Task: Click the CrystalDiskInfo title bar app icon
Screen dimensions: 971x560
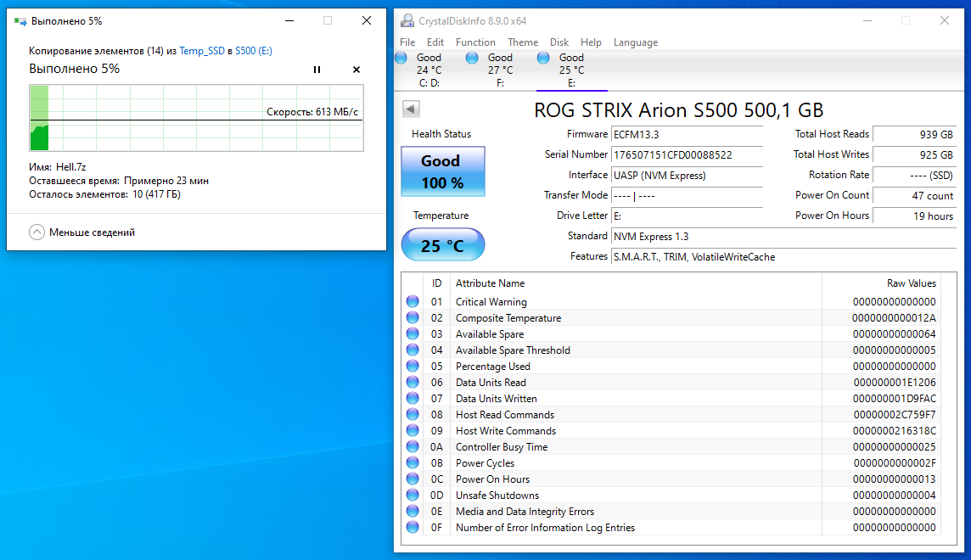Action: (407, 20)
